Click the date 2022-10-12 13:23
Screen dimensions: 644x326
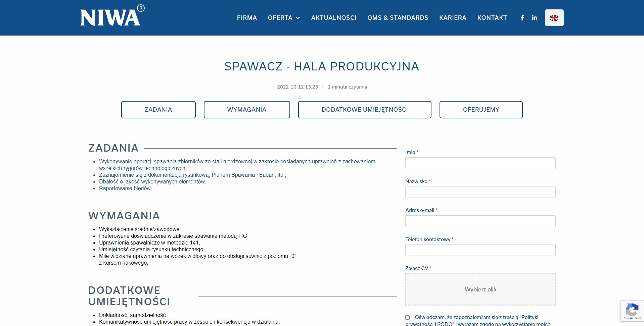[x=297, y=87]
